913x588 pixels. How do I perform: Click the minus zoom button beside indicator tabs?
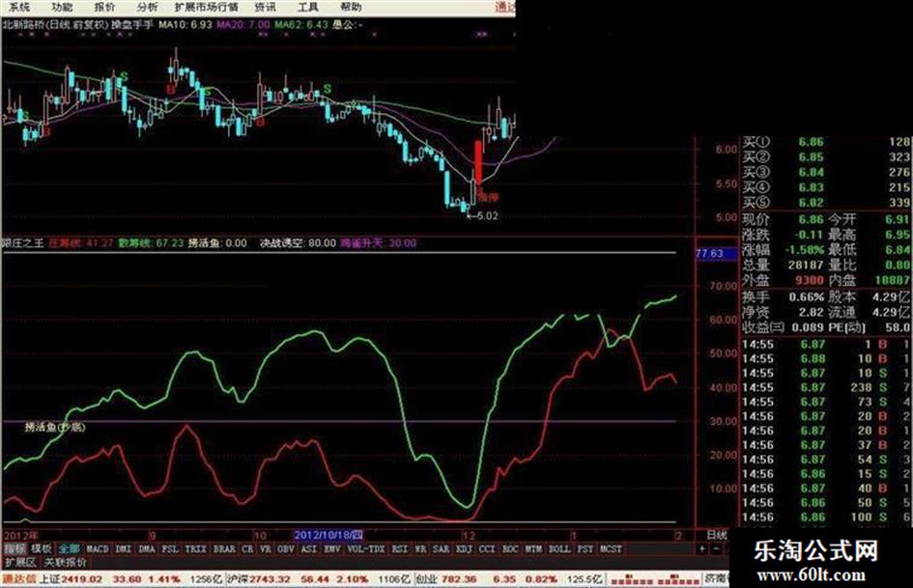coord(716,549)
